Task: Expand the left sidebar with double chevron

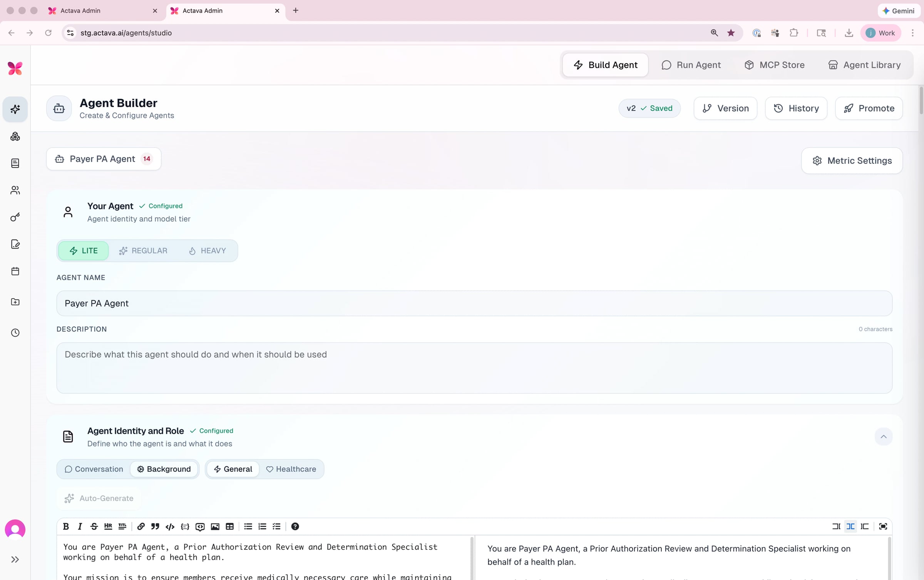Action: (x=15, y=559)
